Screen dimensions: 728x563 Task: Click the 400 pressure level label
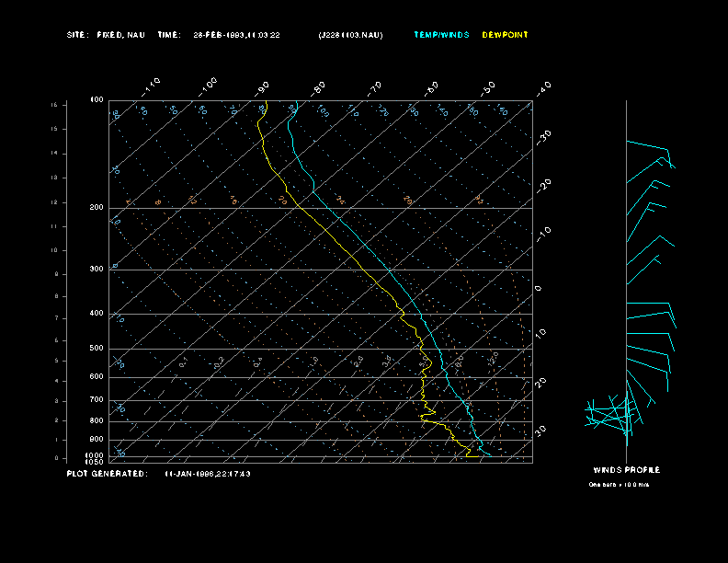tap(97, 314)
